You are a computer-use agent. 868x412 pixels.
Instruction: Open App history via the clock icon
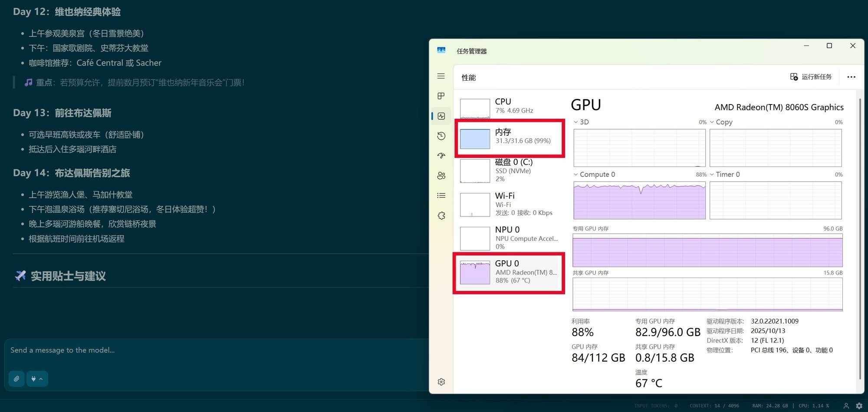coord(441,136)
